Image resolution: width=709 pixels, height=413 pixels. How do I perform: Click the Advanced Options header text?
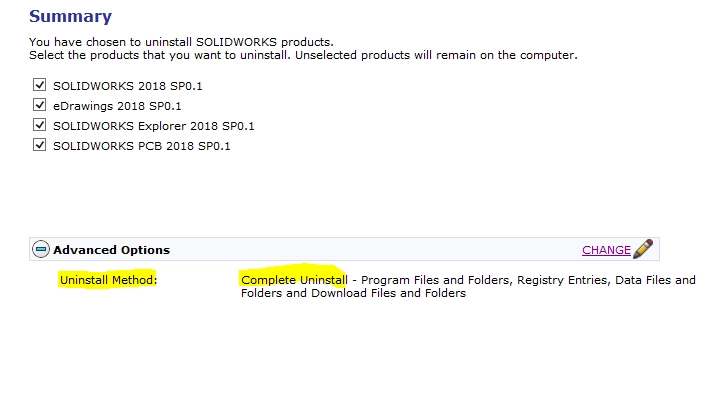tap(111, 250)
